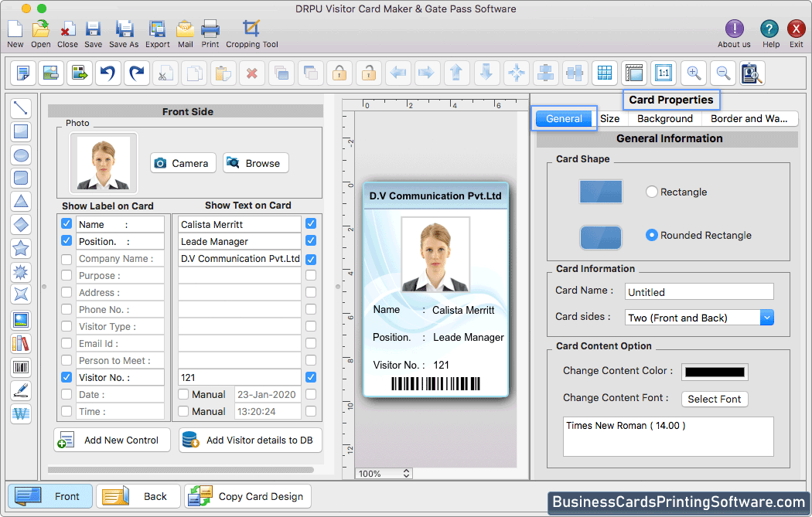Viewport: 812px width, 517px height.
Task: Enable the Purpose label checkbox
Action: (x=67, y=275)
